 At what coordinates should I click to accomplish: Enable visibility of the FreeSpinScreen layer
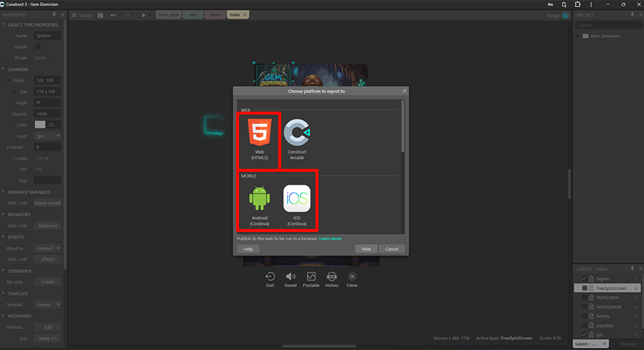click(585, 288)
